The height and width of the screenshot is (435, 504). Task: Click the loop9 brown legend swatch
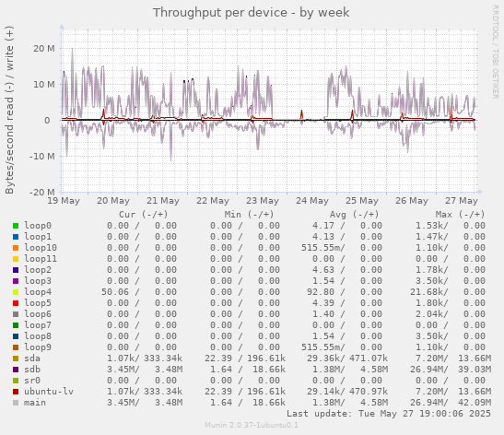coord(16,347)
